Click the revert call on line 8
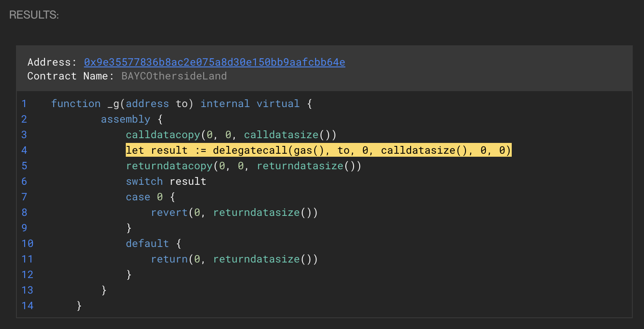The height and width of the screenshot is (329, 644). 169,212
